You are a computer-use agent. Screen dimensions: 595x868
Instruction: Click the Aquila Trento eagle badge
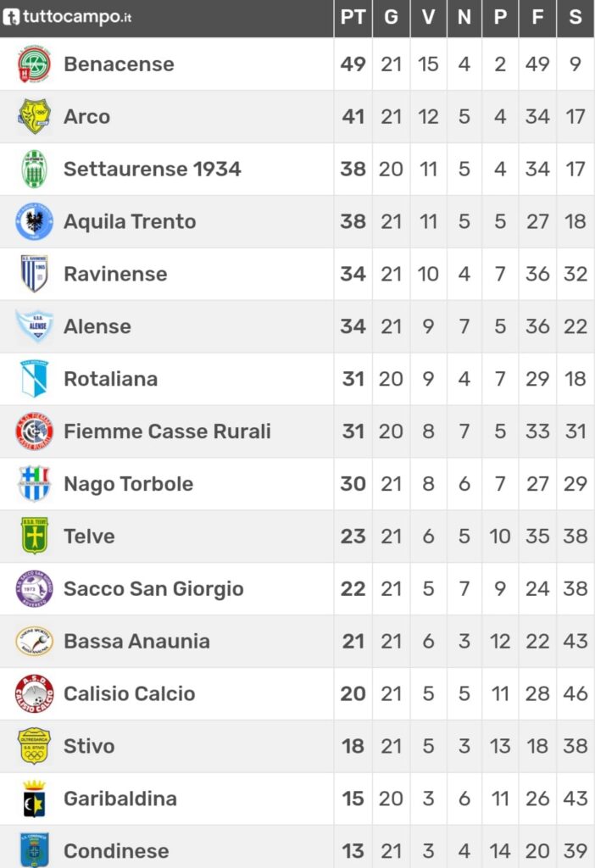click(34, 221)
